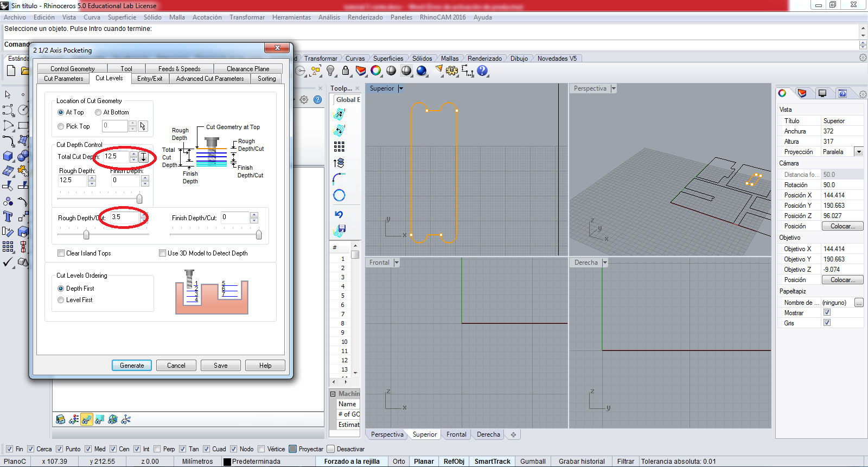
Task: Enable the Clear Island Tops checkbox
Action: (61, 253)
